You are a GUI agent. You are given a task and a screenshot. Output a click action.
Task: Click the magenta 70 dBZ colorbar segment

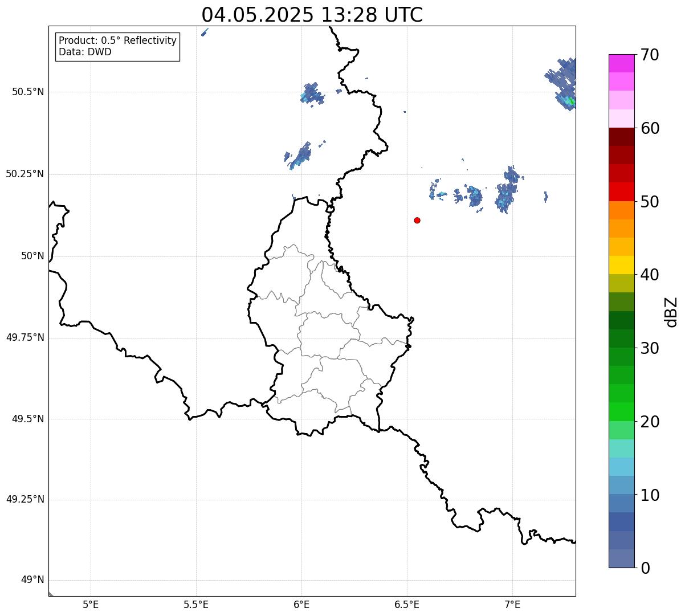621,63
